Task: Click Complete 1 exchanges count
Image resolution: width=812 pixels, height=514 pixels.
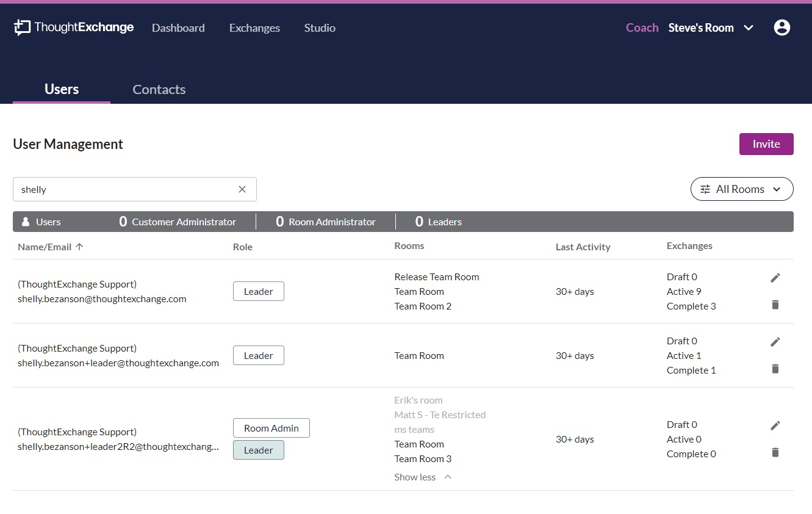Action: [691, 370]
